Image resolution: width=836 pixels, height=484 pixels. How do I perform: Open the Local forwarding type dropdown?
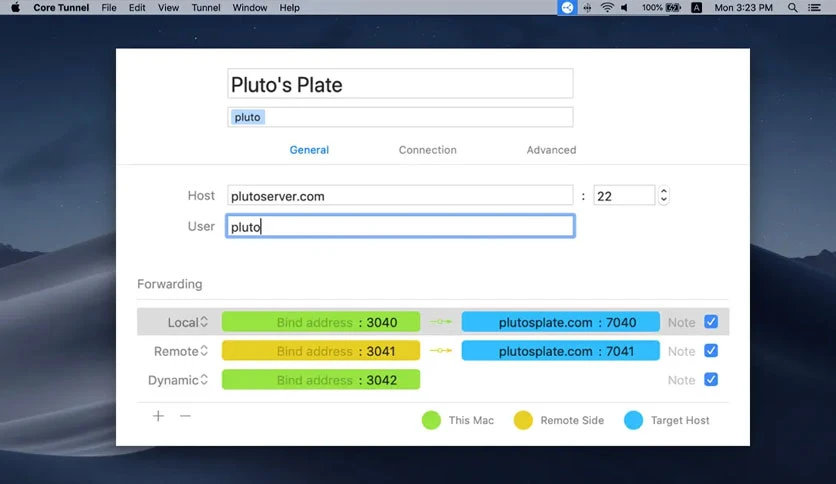pos(188,322)
